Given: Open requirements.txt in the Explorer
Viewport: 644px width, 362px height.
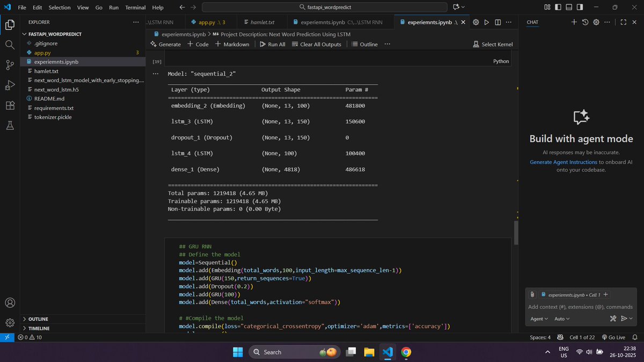Looking at the screenshot, I should 82,108.
